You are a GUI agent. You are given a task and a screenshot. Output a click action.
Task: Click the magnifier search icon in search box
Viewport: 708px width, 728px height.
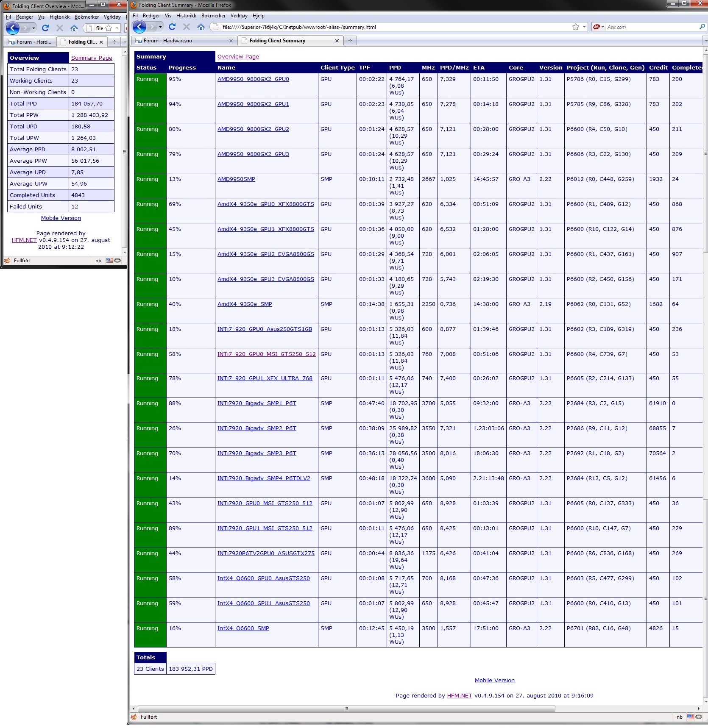[x=702, y=27]
